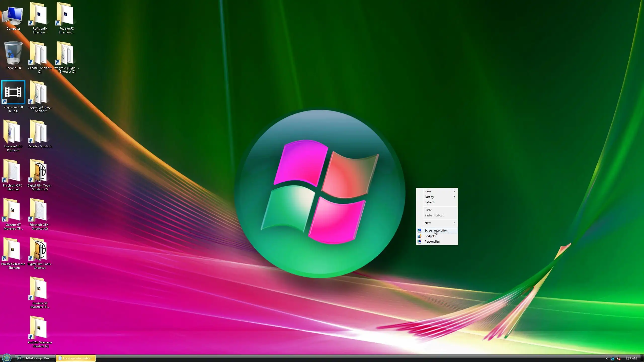Click the Recycle Bin icon
Screen dimensions: 644x362
13,54
